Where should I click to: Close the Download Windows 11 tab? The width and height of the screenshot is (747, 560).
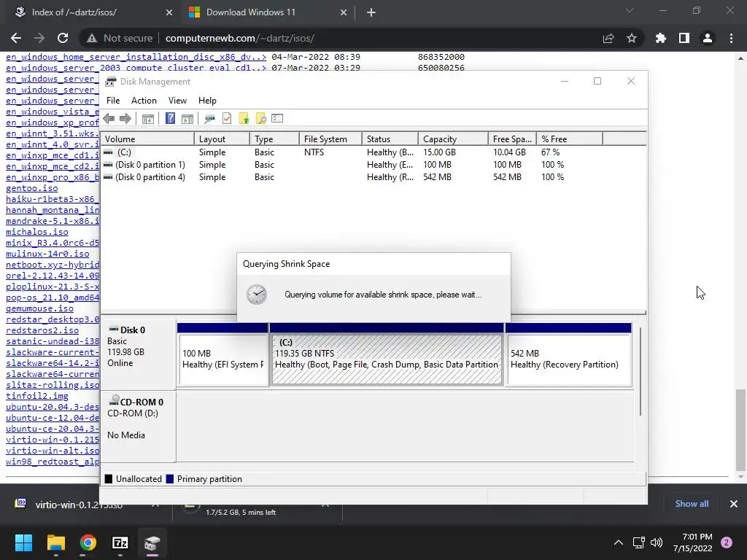coord(344,12)
